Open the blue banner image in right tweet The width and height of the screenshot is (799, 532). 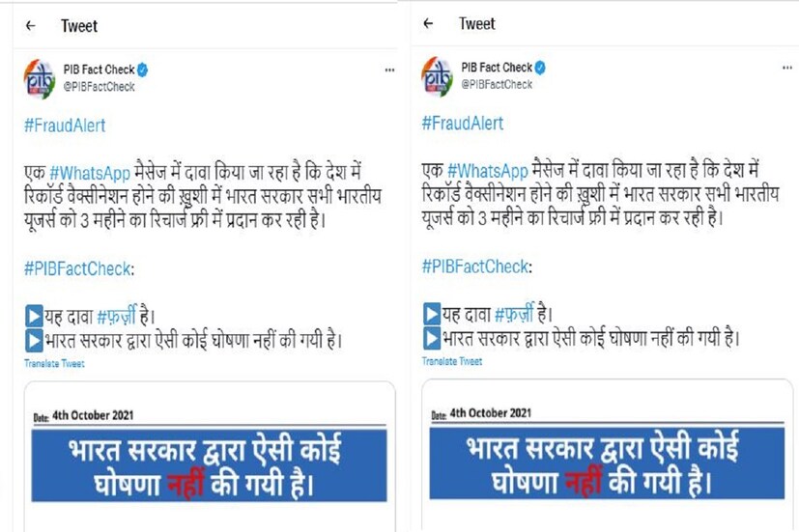(607, 463)
